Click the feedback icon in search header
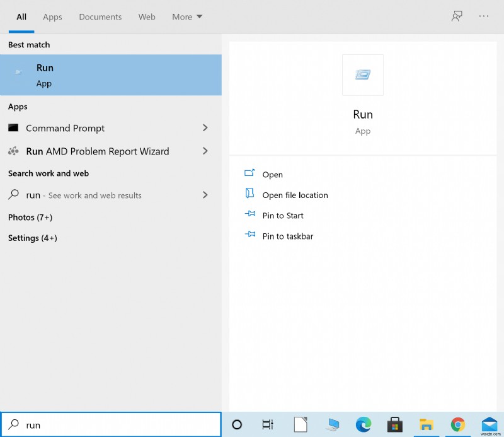 click(457, 16)
